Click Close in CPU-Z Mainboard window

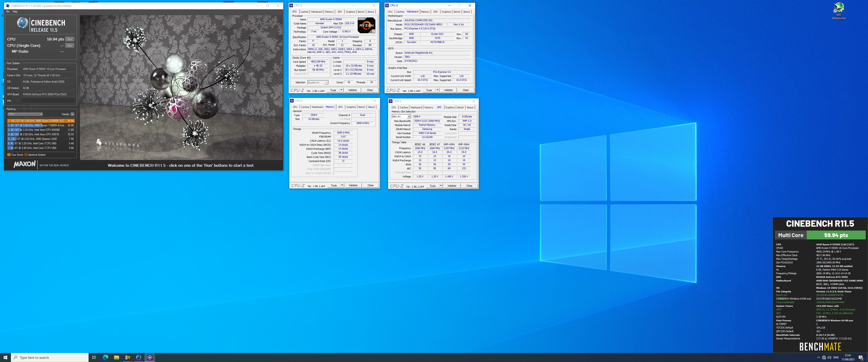(466, 90)
